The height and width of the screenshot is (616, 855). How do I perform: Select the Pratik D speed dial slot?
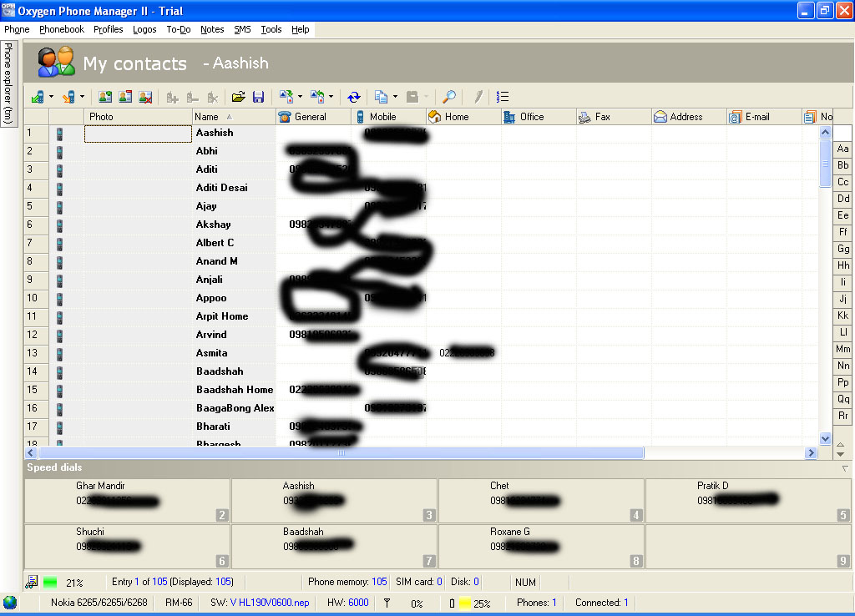coord(748,501)
